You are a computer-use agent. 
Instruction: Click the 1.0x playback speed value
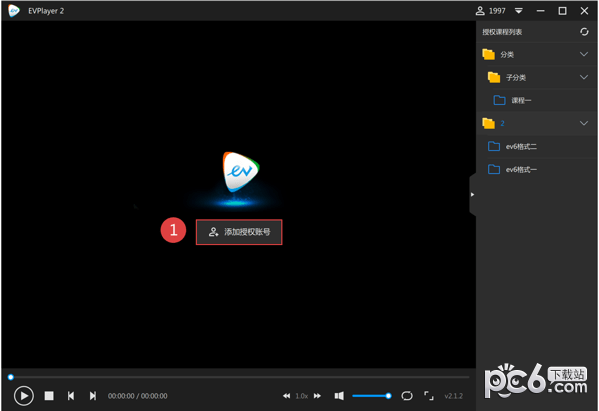pos(301,396)
